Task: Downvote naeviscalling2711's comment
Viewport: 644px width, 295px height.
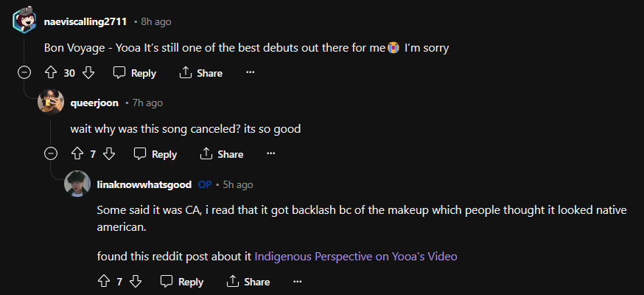Action: coord(88,73)
